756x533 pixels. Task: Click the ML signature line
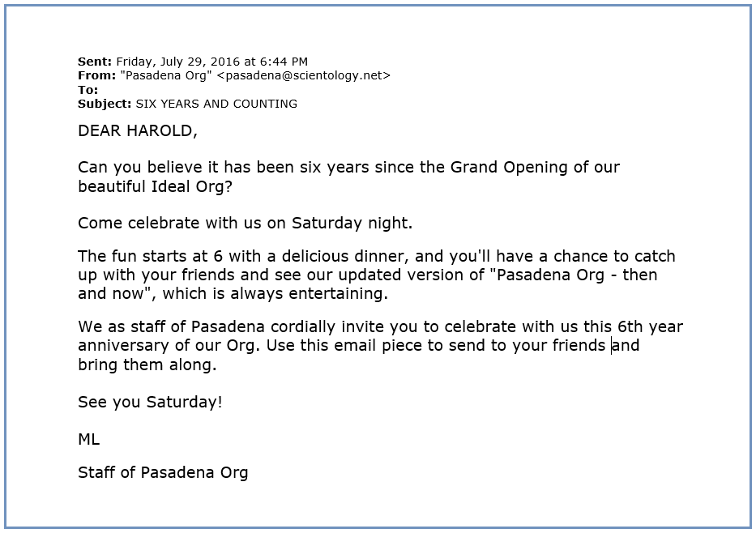(89, 439)
